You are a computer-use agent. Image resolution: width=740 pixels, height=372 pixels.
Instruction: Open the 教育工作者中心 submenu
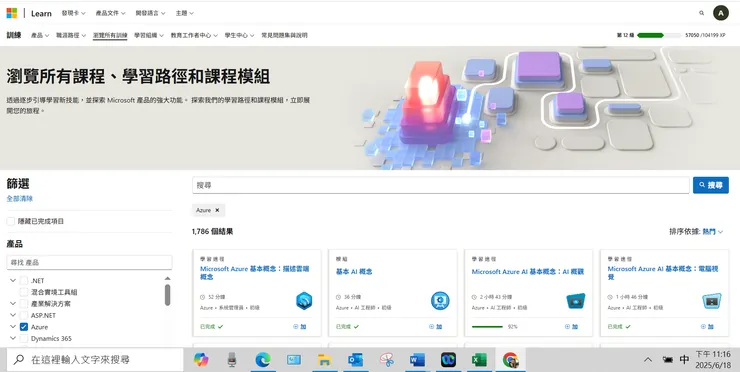coord(194,35)
